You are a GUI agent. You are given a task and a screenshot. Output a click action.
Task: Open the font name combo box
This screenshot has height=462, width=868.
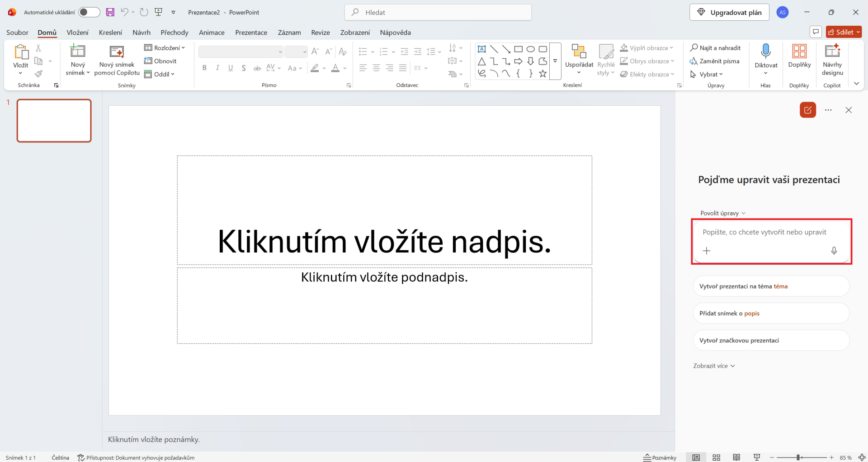click(241, 52)
